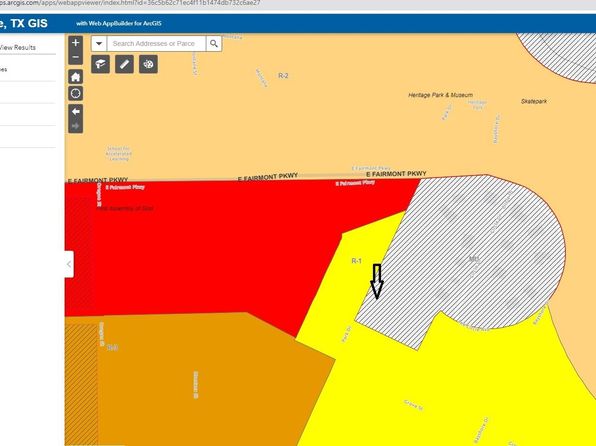Viewport: 596px width, 446px height.
Task: Zoom in on the map
Action: (x=75, y=43)
